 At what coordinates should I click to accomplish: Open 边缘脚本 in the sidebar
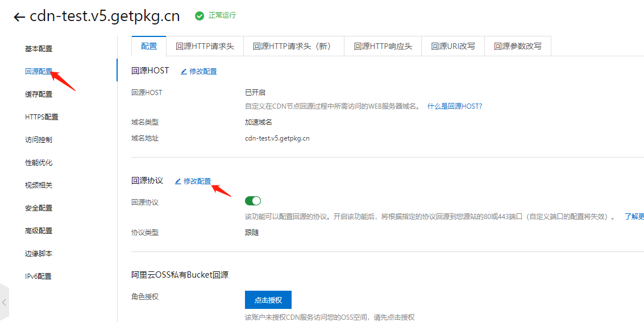[x=39, y=254]
